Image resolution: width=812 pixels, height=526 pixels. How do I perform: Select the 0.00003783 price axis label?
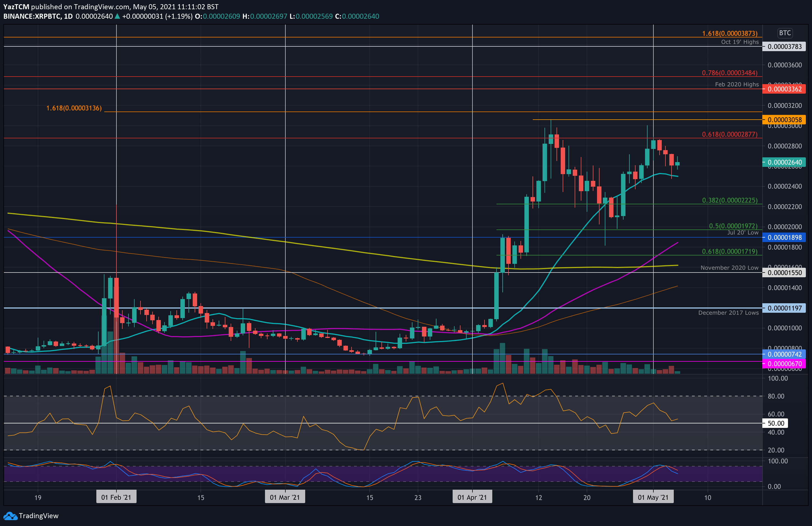784,46
